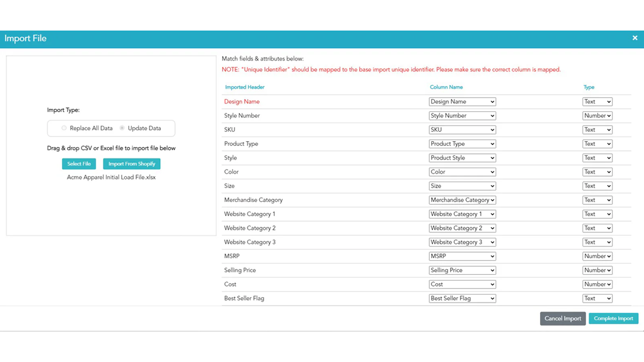The width and height of the screenshot is (644, 362).
Task: Change the MSRP type dropdown
Action: (597, 256)
